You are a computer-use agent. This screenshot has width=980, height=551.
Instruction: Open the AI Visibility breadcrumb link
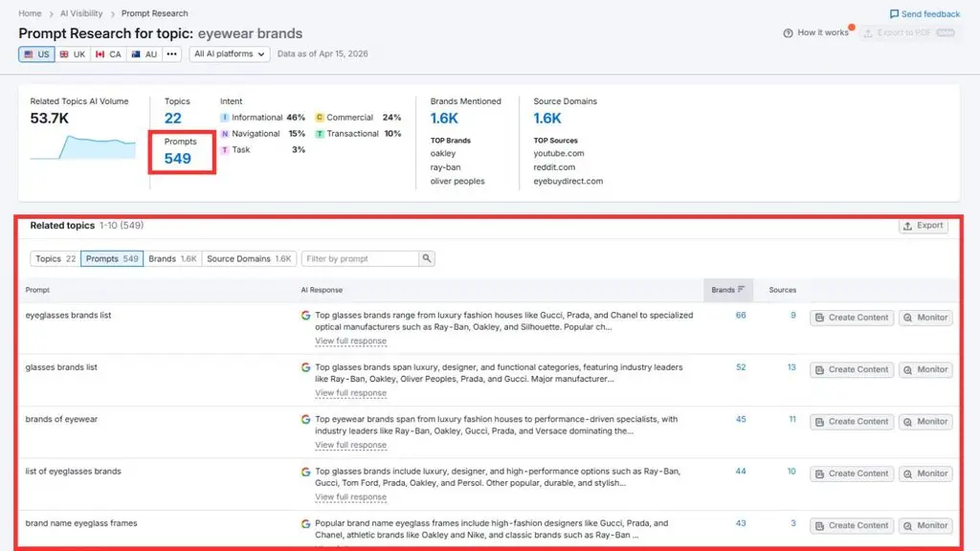tap(81, 13)
